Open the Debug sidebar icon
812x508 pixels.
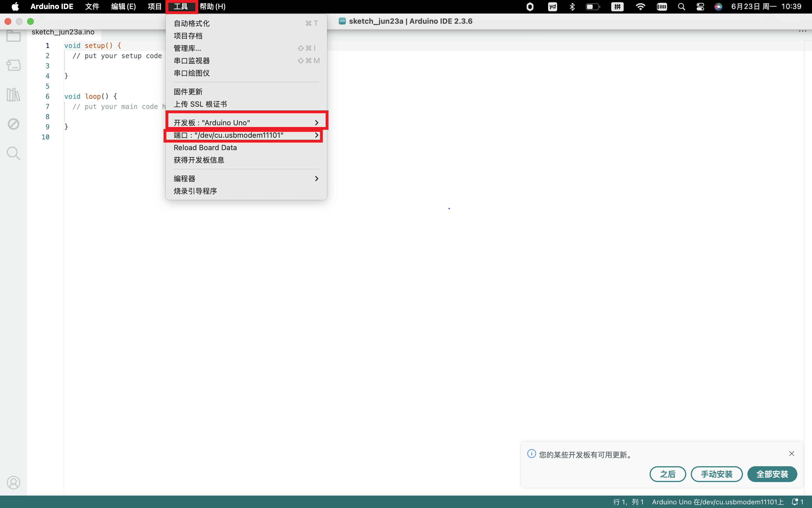pos(14,124)
